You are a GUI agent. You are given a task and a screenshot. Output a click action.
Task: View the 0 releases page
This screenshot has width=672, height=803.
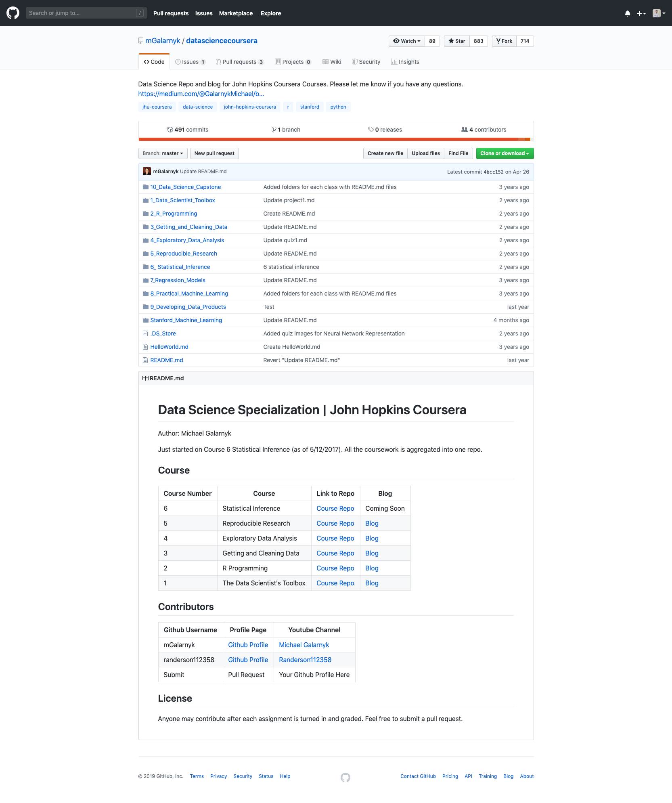(x=385, y=130)
